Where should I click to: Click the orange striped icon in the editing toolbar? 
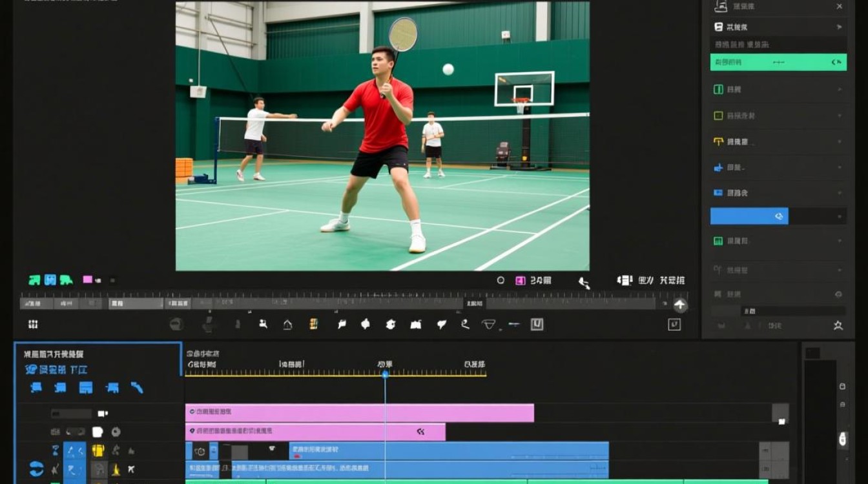coord(313,324)
